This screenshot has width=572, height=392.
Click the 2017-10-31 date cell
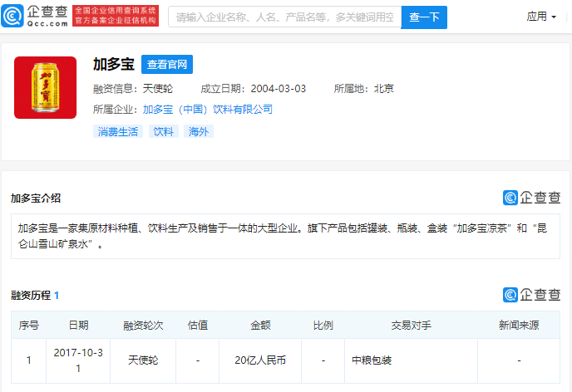[x=78, y=360]
